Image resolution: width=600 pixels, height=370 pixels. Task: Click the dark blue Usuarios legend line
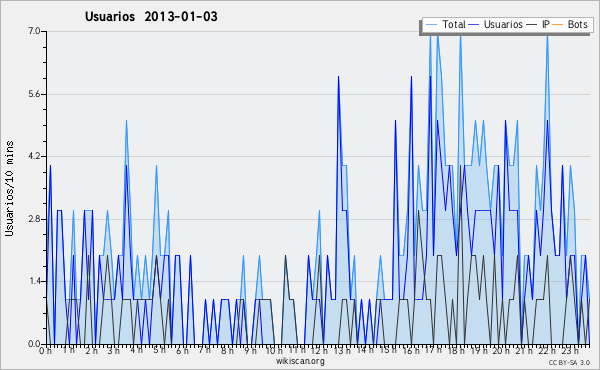(474, 25)
